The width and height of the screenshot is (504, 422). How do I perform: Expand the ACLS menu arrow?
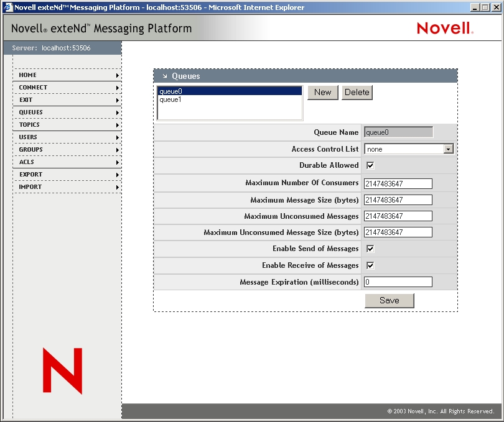click(118, 162)
